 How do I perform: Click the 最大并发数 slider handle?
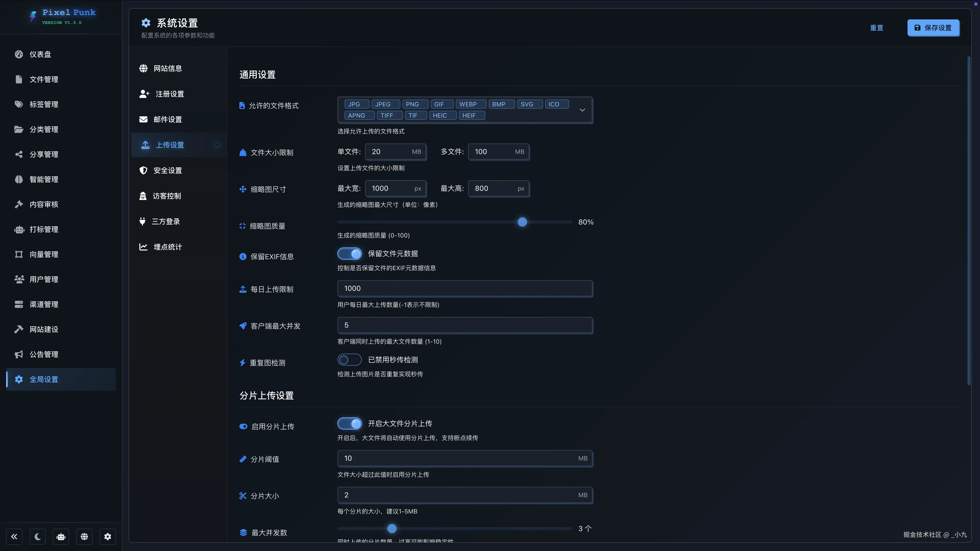click(392, 529)
